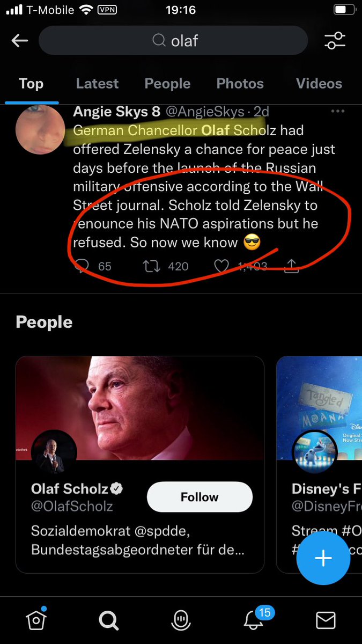Share the tweet via share icon

click(291, 266)
